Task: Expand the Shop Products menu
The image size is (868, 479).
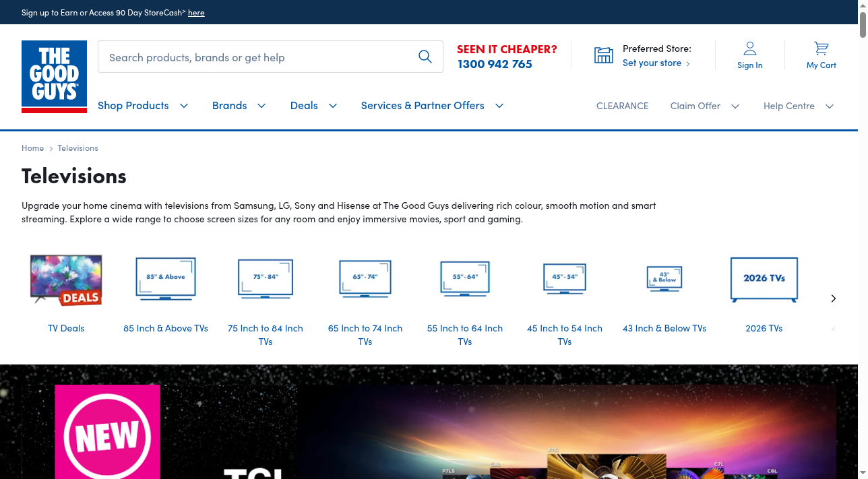Action: coord(143,105)
